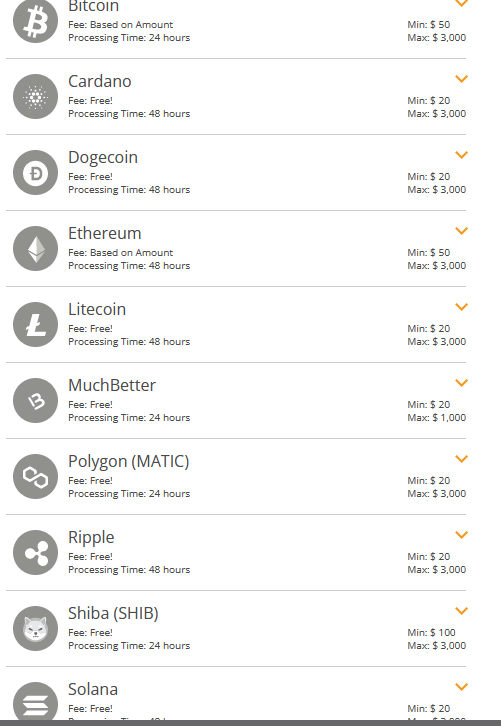
Task: Click the Ethereum diamond icon
Action: [35, 249]
